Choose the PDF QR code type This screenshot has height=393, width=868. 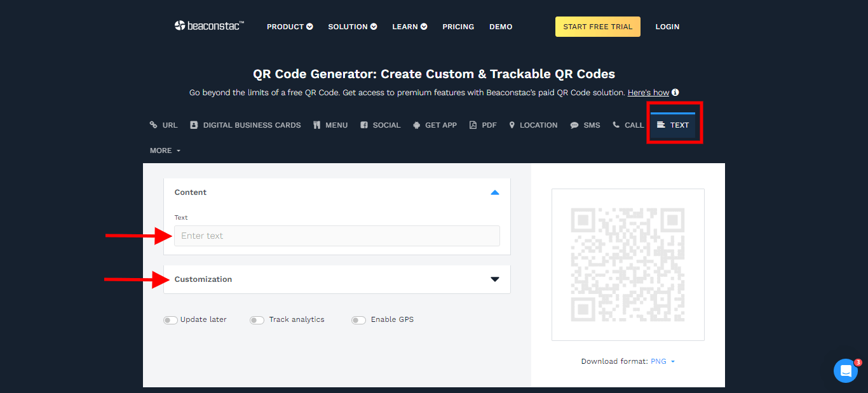(x=483, y=124)
